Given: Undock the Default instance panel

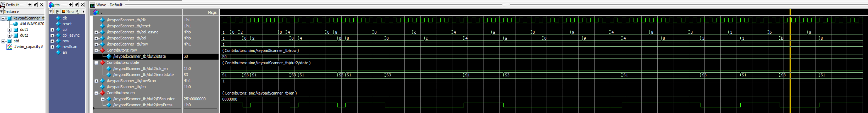Looking at the screenshot, I should (x=36, y=5).
